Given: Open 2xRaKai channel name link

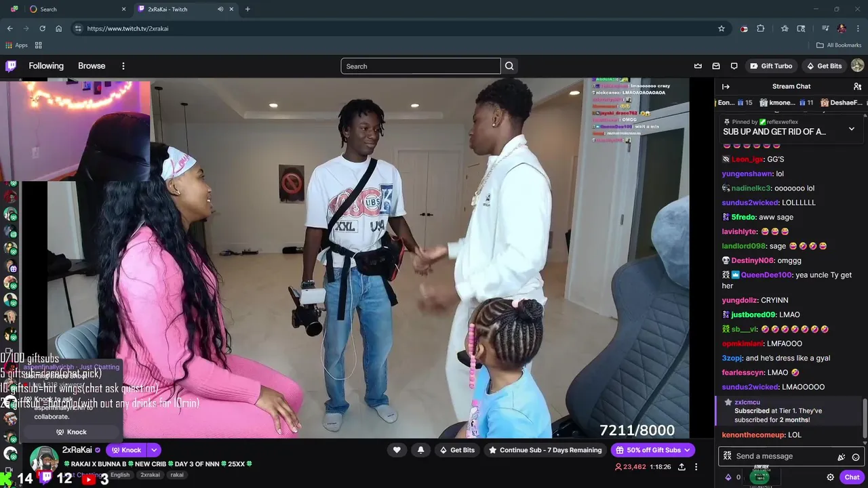Looking at the screenshot, I should click(77, 450).
